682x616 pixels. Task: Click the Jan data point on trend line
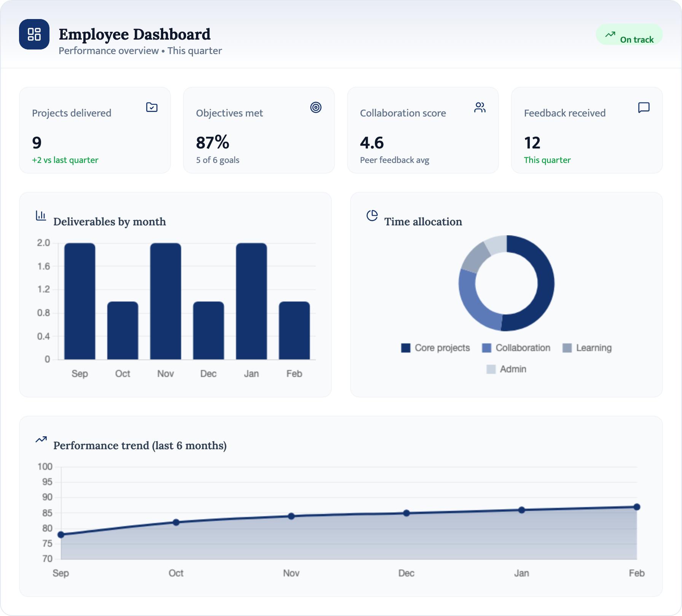pos(522,510)
